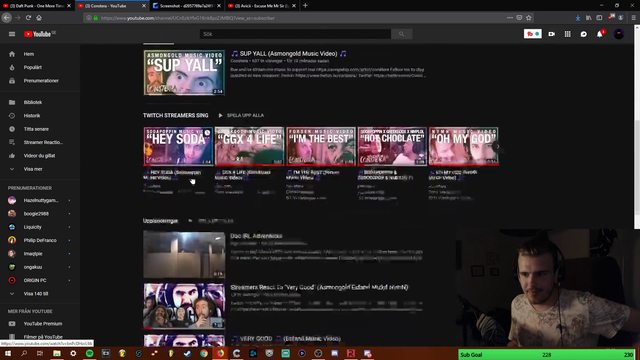Open the Windows Start menu

tap(8, 353)
